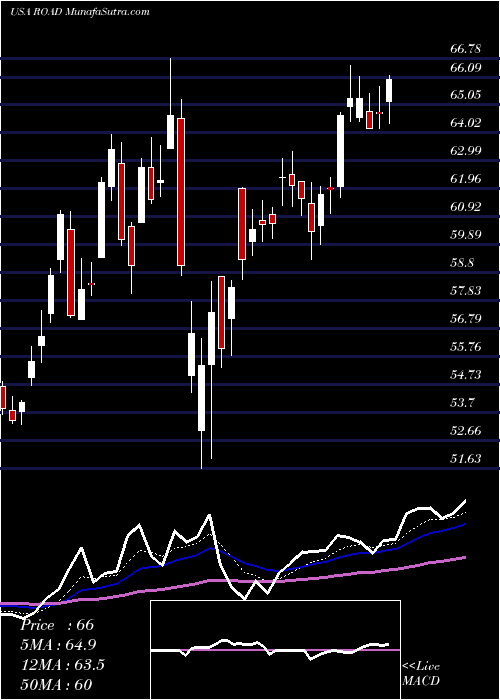This screenshot has width=500, height=700.
Task: Select the '50MA : 60' readout
Action: tap(56, 684)
